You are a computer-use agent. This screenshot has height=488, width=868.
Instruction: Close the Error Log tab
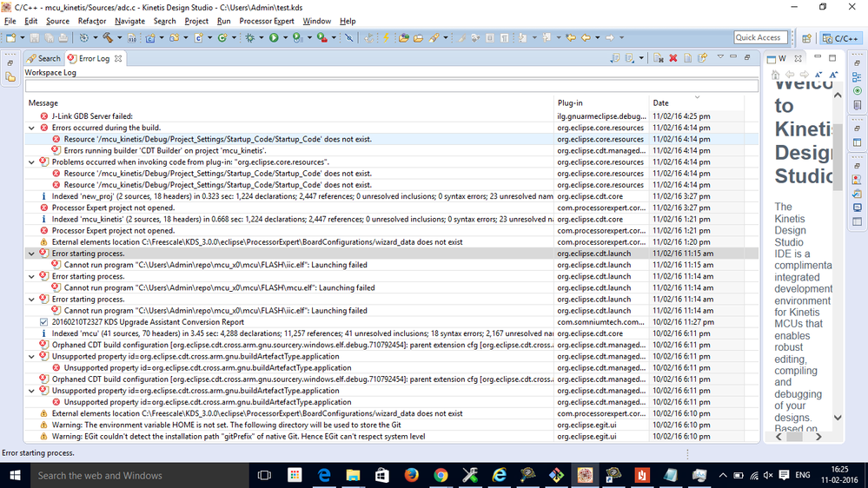coord(118,58)
